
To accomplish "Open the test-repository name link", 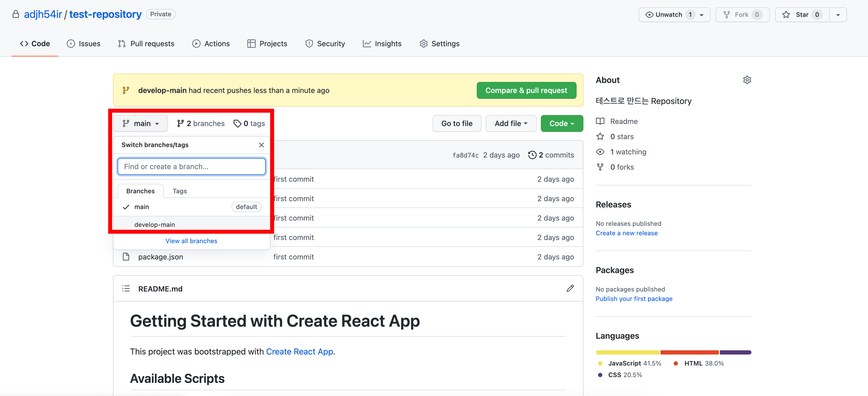I will (x=106, y=14).
